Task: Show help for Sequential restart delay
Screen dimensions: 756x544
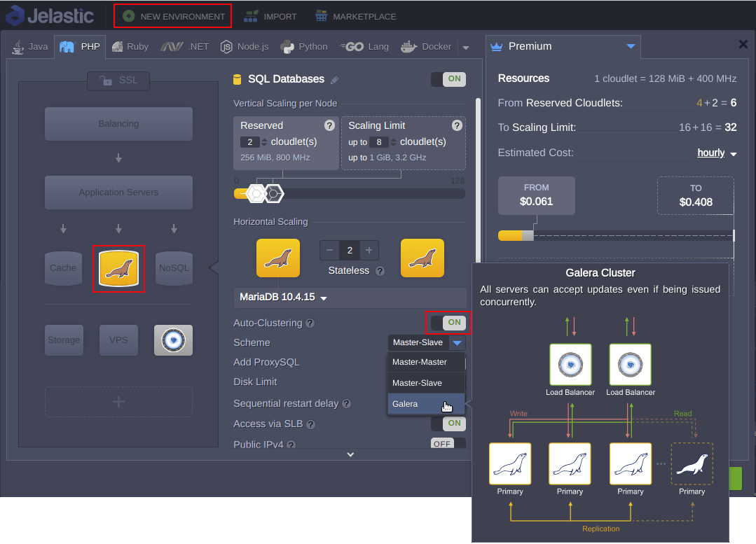Action: coord(347,404)
